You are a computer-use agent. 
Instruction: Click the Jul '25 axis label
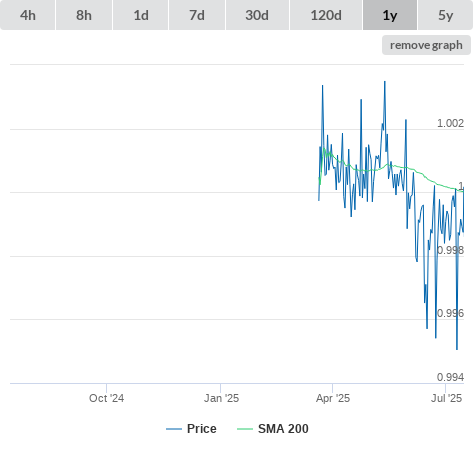pyautogui.click(x=446, y=398)
